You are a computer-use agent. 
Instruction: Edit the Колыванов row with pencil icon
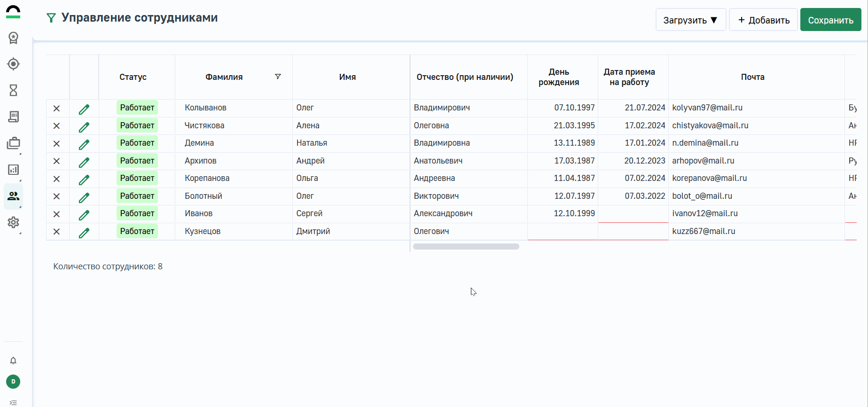(x=84, y=109)
